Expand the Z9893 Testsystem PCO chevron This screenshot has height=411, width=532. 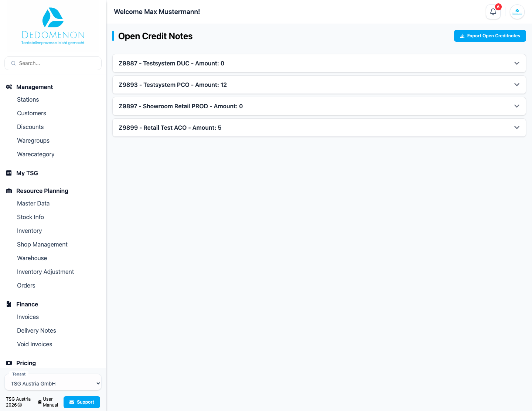(x=517, y=85)
